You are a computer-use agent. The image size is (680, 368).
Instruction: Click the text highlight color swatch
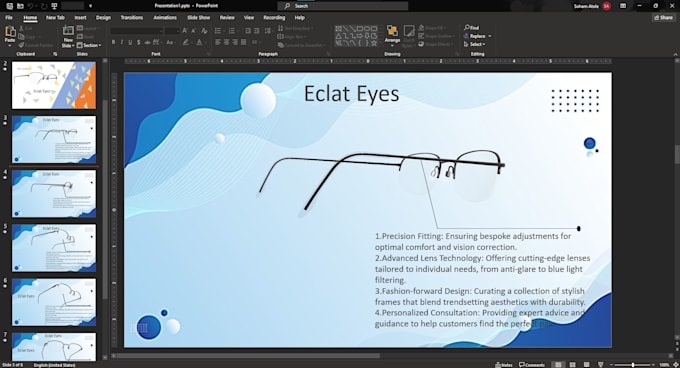point(186,42)
